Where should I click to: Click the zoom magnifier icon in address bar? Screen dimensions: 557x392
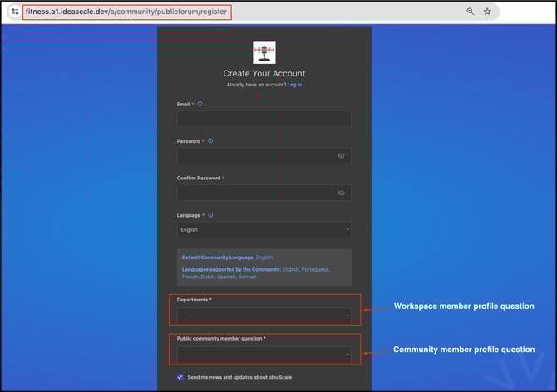471,12
